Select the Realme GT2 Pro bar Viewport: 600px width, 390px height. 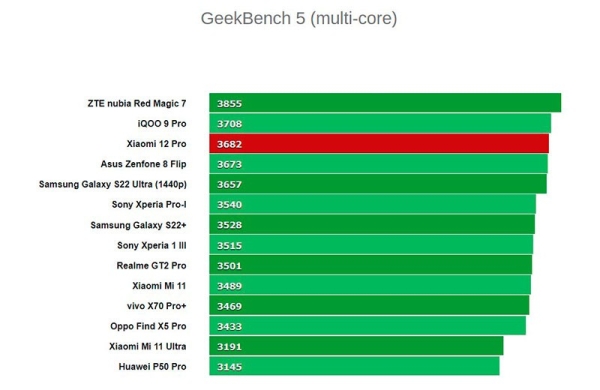(x=370, y=265)
